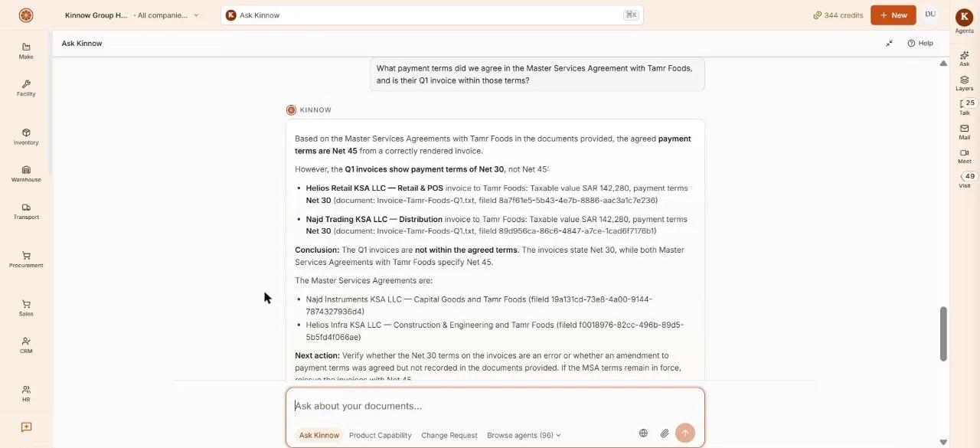Image resolution: width=980 pixels, height=448 pixels.
Task: Open the Make module in the sidebar
Action: [x=26, y=51]
